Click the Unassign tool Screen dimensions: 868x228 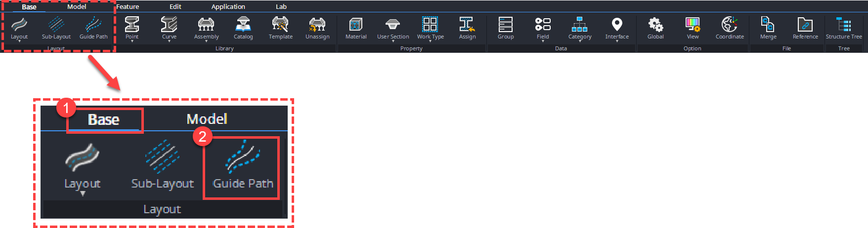(x=317, y=28)
